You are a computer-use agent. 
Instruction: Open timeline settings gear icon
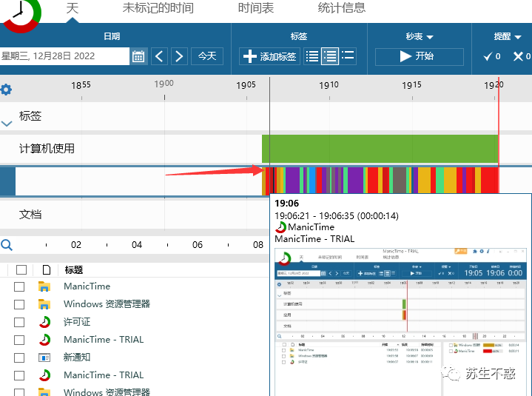pyautogui.click(x=6, y=90)
